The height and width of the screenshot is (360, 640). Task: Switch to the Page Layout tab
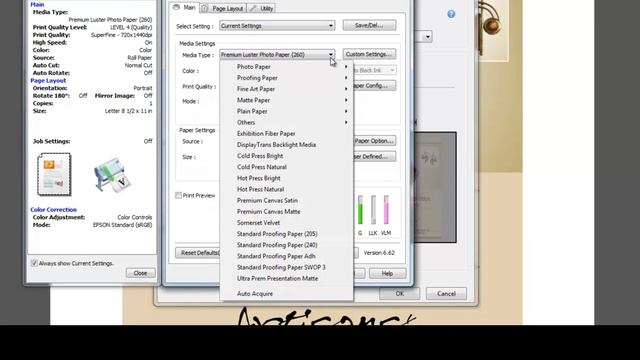223,8
